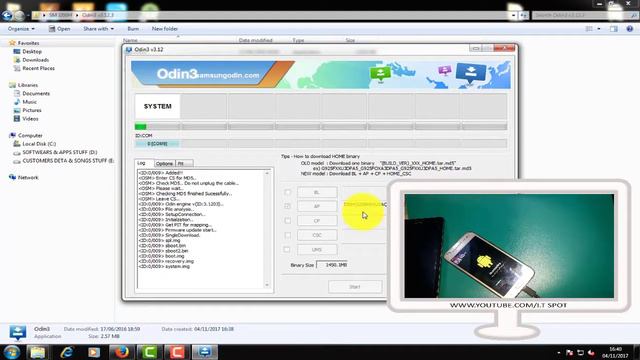
Task: Toggle the UMS checkbox
Action: click(x=288, y=249)
